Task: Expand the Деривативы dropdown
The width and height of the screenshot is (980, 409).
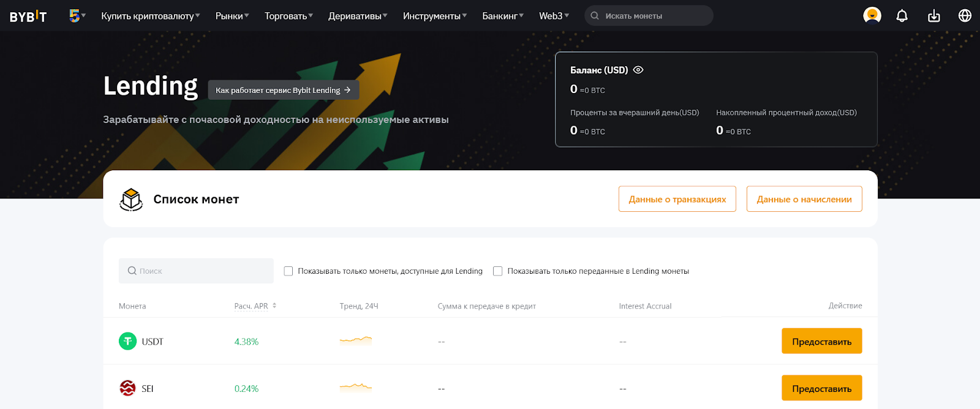Action: tap(357, 16)
